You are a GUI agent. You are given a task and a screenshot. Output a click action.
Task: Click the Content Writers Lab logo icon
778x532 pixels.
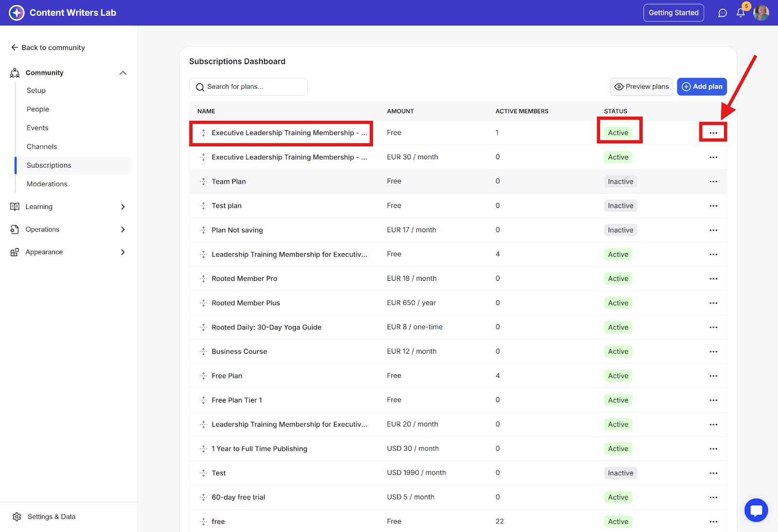coord(17,13)
